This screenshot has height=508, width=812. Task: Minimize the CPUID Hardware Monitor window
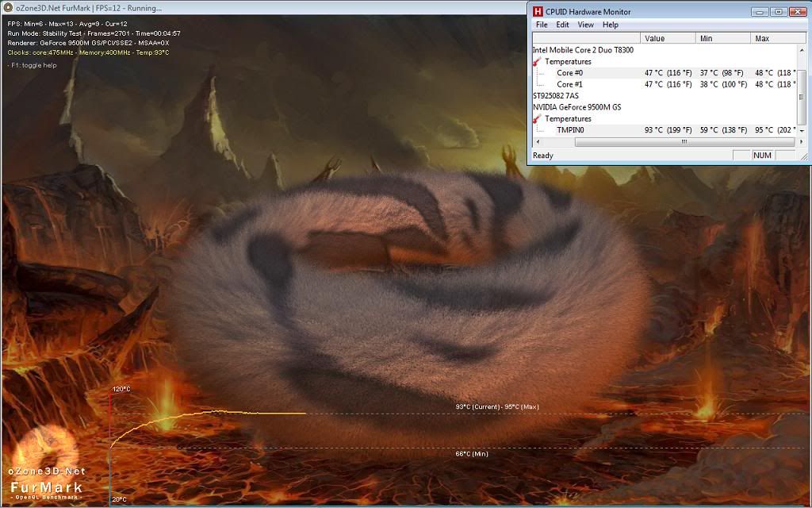tap(760, 11)
